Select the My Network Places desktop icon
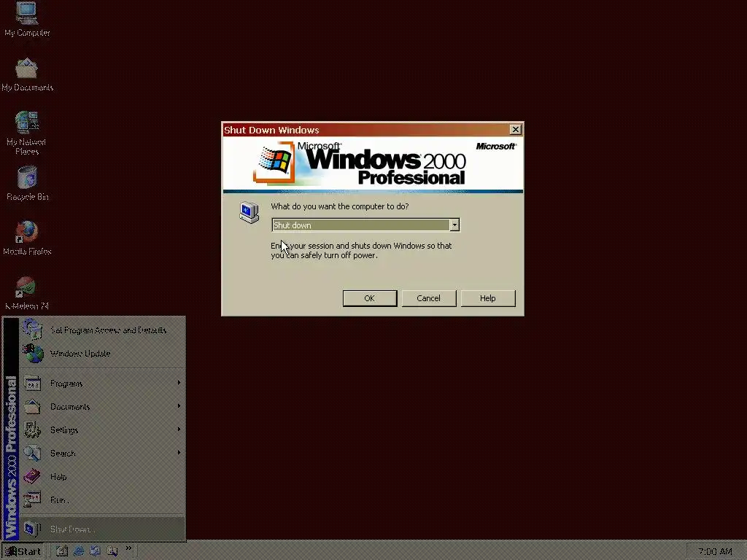 [27, 133]
